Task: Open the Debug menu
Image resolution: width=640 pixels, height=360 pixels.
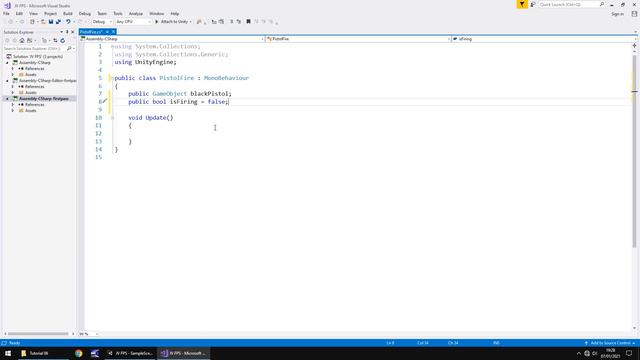Action: pos(84,14)
